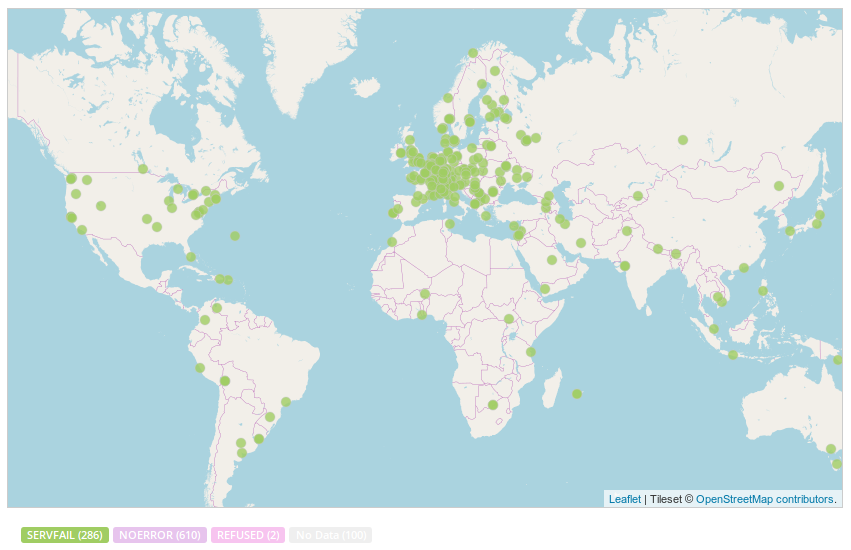Viewport: 851px width, 550px height.
Task: Show the REFUSED (2) results
Action: point(248,535)
